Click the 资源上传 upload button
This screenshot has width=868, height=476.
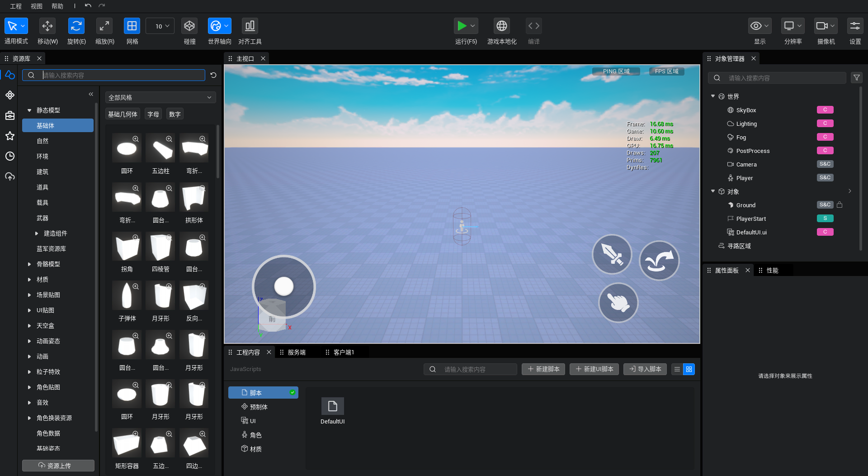click(x=58, y=466)
